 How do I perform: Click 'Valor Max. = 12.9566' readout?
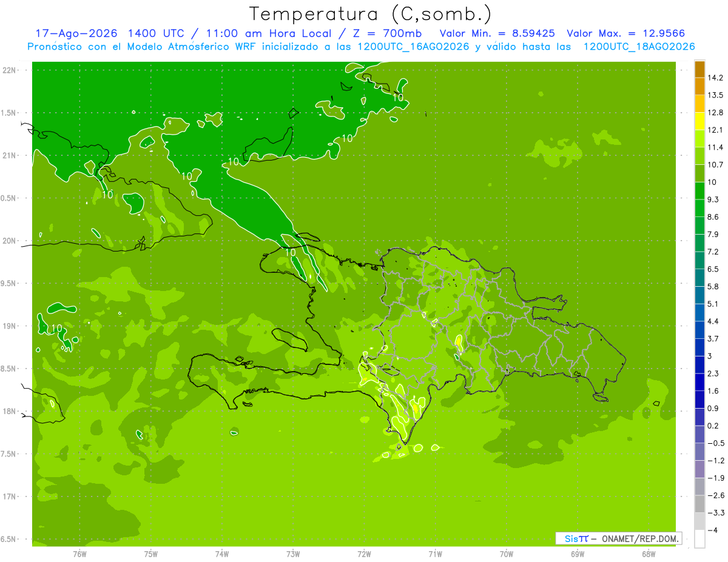click(625, 33)
